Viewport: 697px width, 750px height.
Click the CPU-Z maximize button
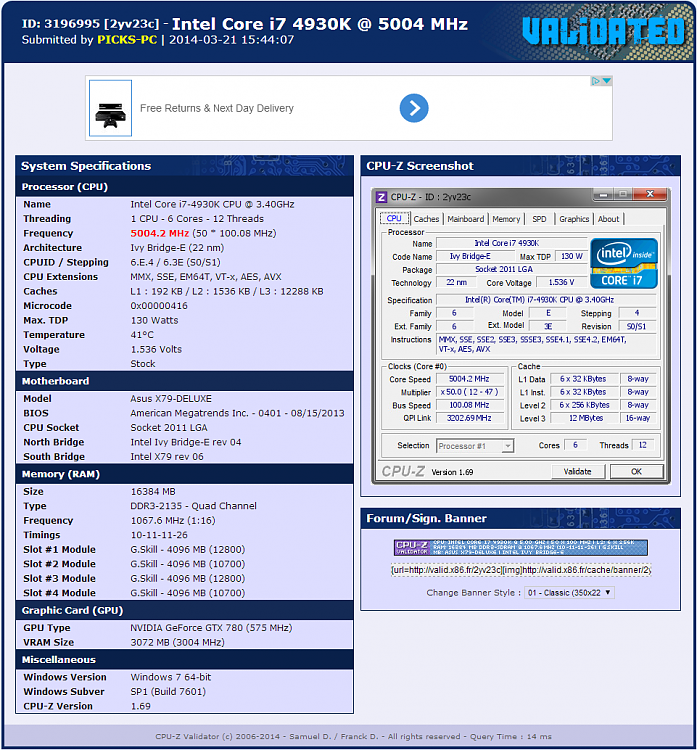pyautogui.click(x=623, y=194)
